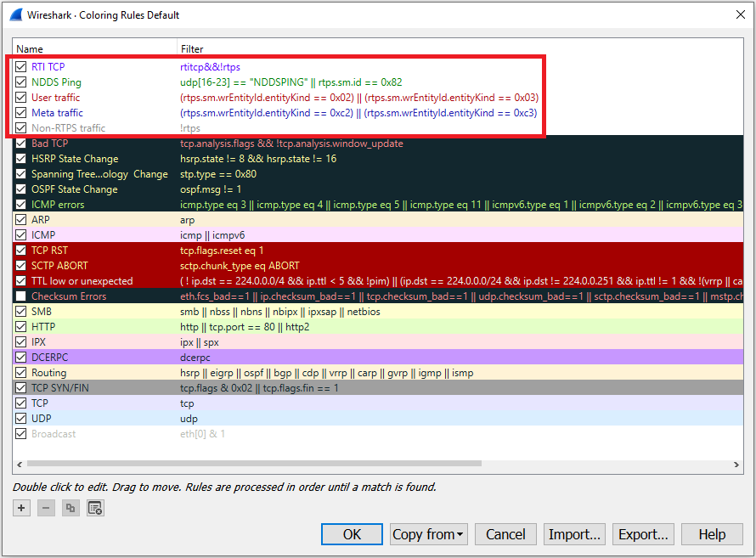Click the OK button
Screen dimensions: 756x558
pos(352,534)
